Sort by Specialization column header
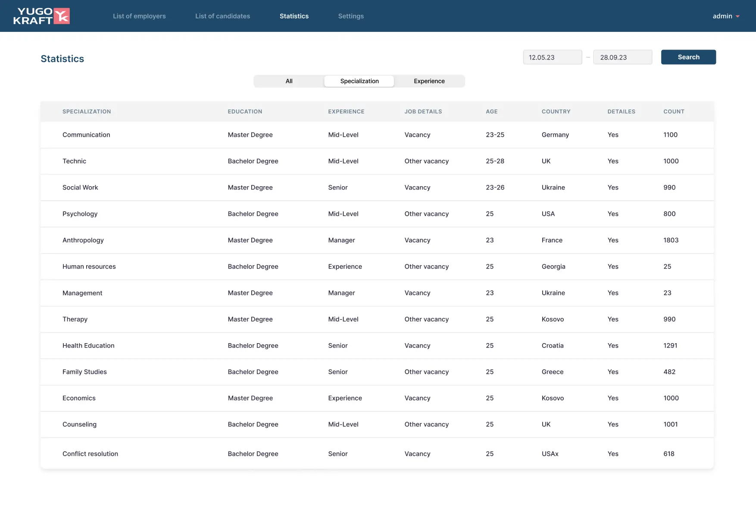The image size is (756, 532). coord(87,112)
